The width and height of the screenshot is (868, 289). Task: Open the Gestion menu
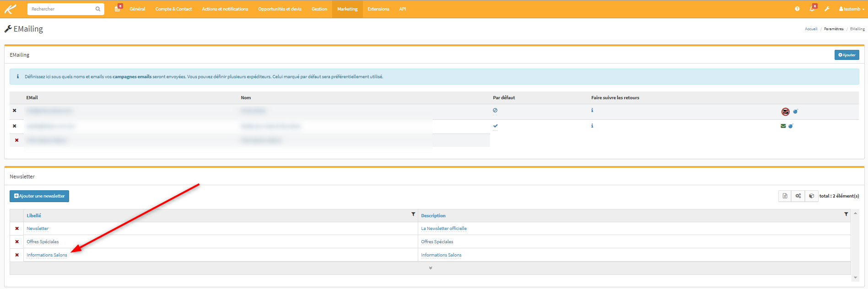[x=319, y=9]
